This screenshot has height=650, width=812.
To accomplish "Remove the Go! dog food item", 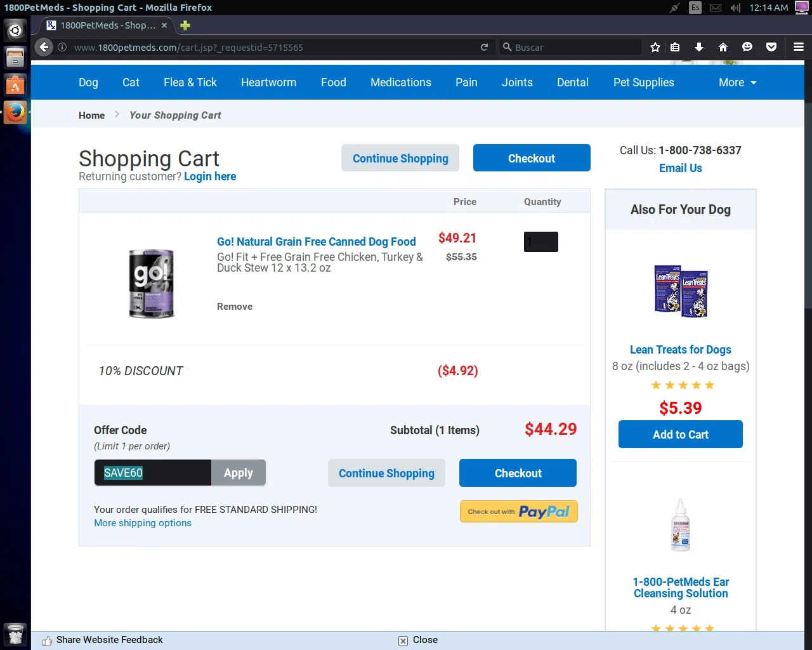I will coord(235,307).
